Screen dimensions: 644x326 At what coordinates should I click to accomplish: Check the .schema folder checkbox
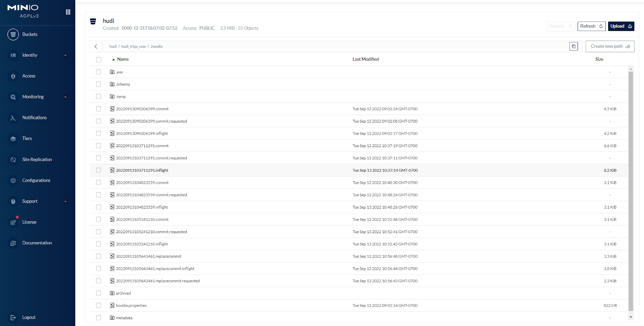click(99, 84)
